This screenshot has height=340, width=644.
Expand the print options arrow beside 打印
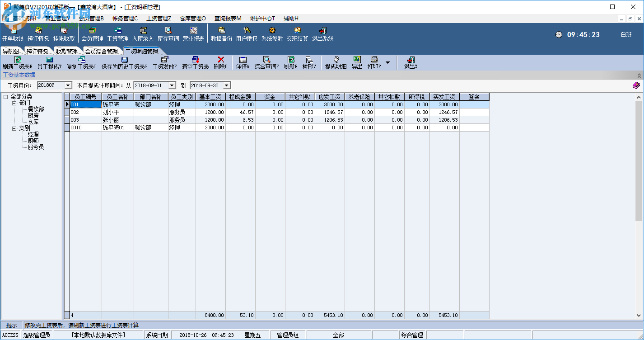click(387, 62)
